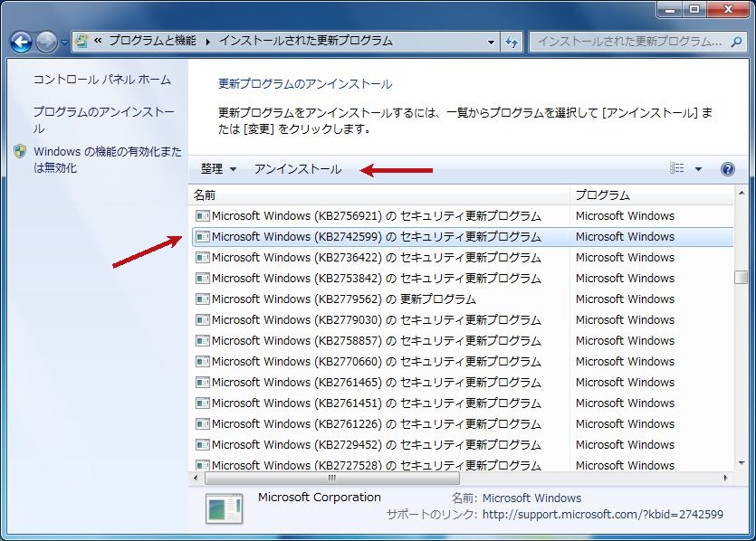Click the update icon beside KB2729452
Screen dimensions: 756x541
click(x=203, y=444)
